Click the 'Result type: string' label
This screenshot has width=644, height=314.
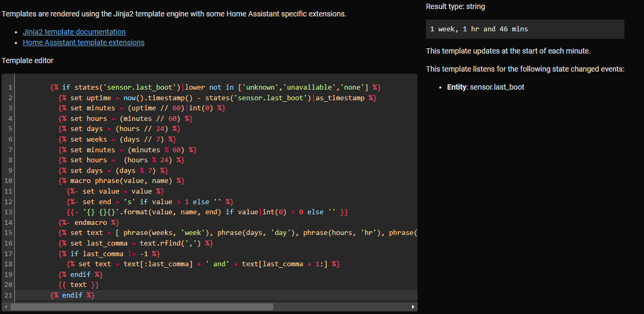[455, 7]
